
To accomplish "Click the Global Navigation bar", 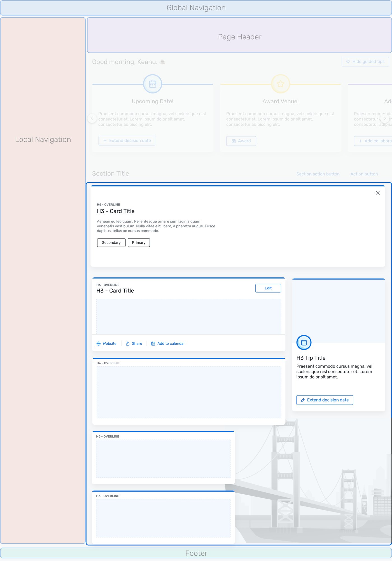I will tap(196, 8).
